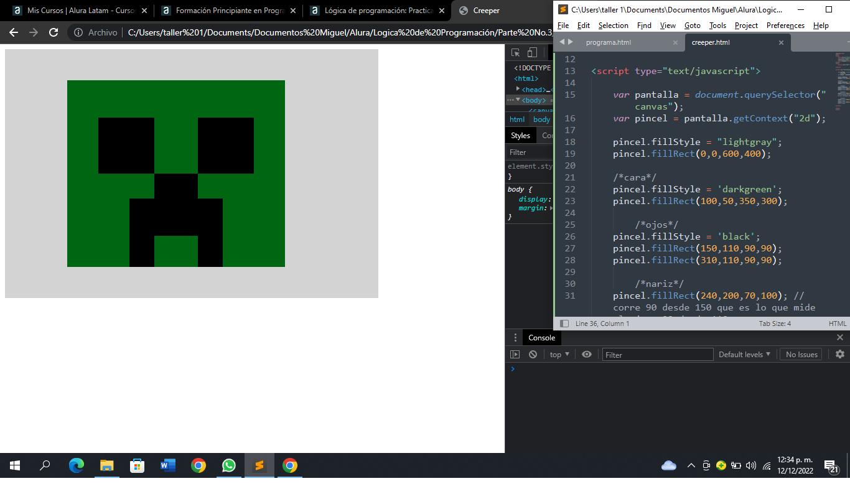Click the creeper canvas drawing
Screen dimensions: 850x504
192,174
